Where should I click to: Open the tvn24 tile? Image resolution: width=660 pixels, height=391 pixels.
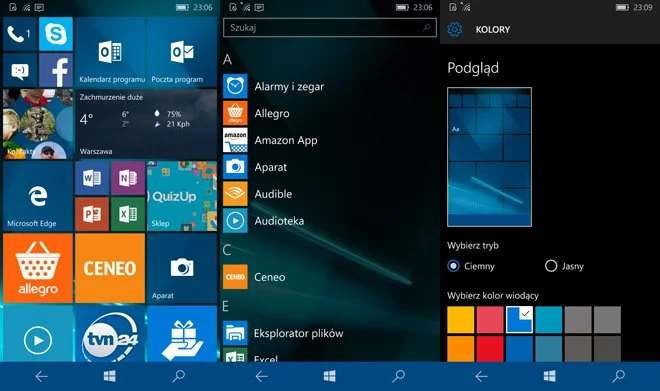click(110, 334)
